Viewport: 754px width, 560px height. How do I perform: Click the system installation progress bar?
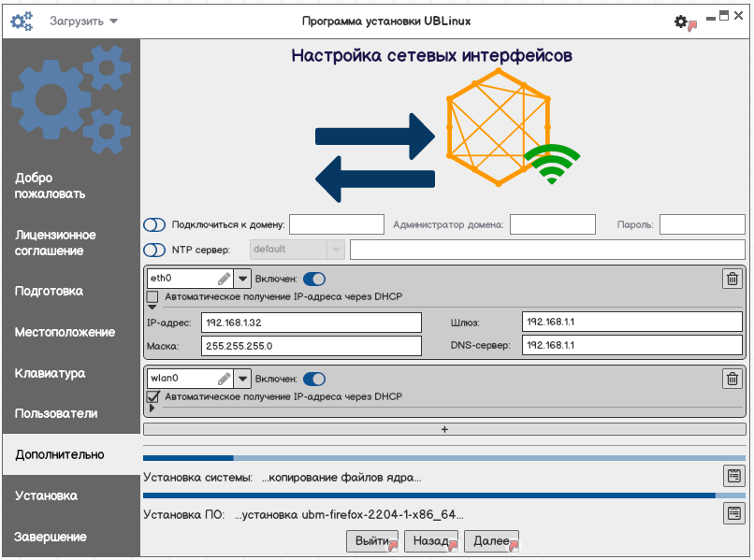444,458
